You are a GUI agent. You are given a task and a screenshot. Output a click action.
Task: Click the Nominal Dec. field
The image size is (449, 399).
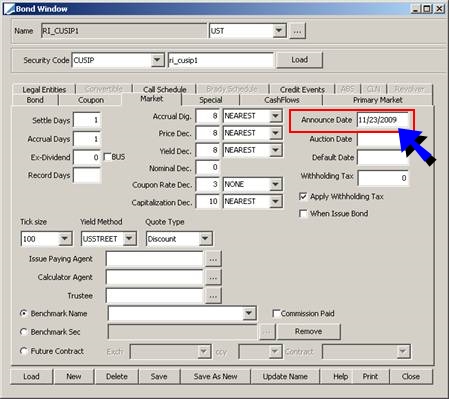click(208, 167)
